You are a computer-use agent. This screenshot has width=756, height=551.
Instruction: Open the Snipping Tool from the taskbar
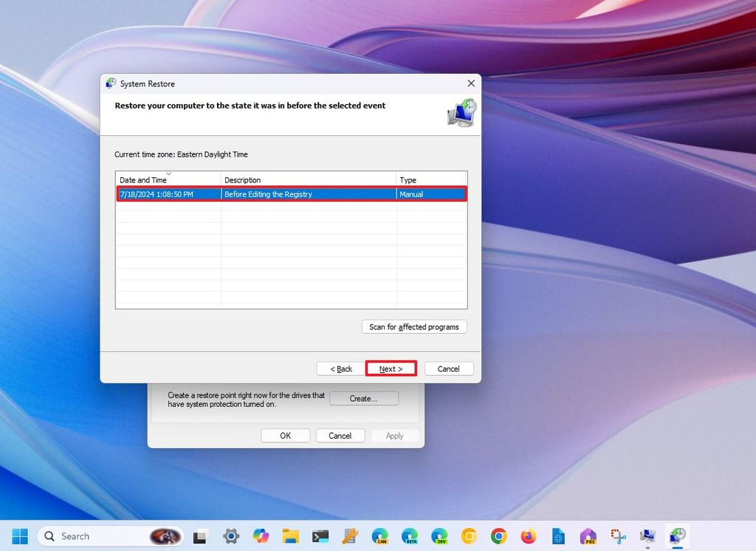tap(618, 535)
